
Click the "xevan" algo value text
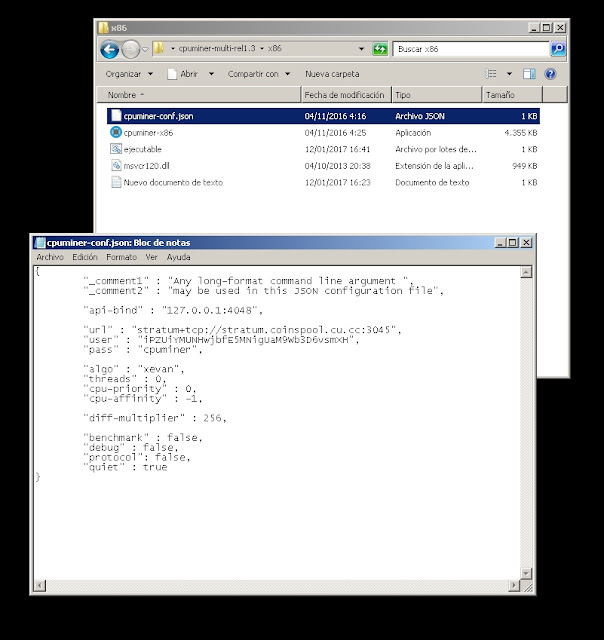158,369
